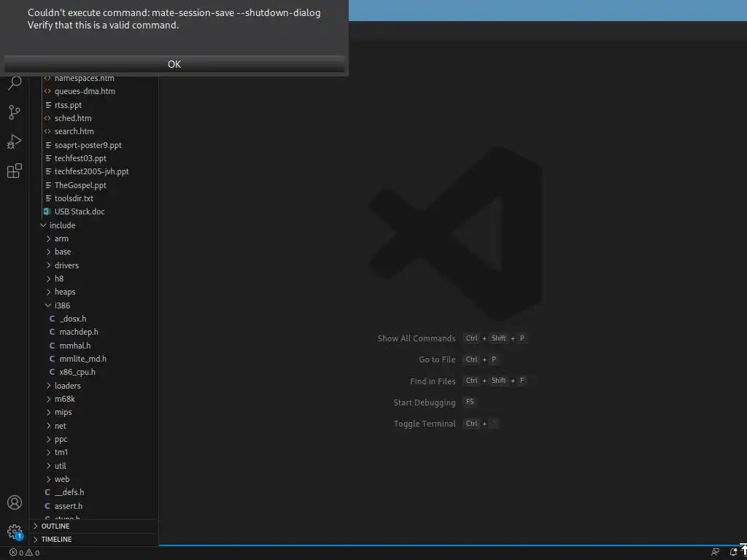
Task: Open the techfest2005-jvh.ppt file
Action: pos(94,171)
